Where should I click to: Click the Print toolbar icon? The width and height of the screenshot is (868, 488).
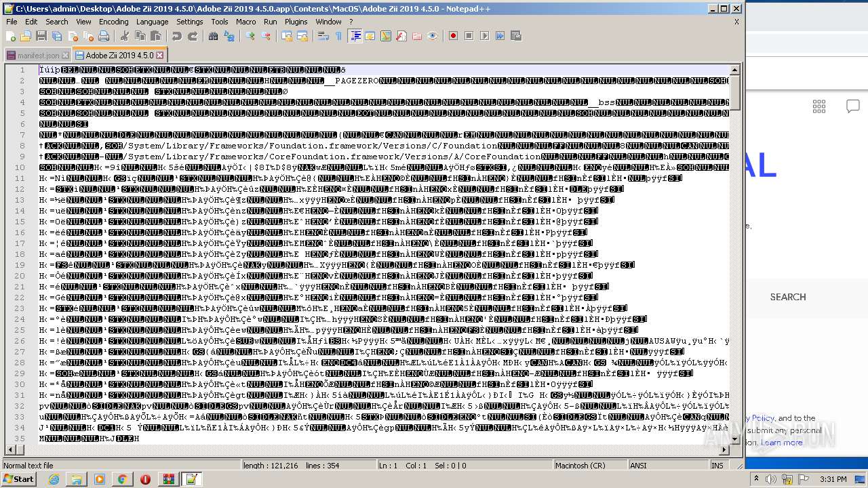(104, 36)
